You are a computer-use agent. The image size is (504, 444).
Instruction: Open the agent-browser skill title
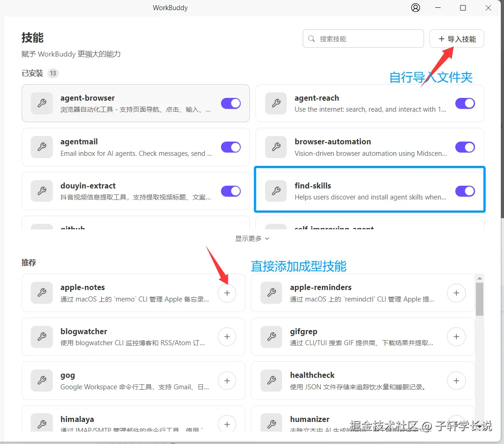87,98
